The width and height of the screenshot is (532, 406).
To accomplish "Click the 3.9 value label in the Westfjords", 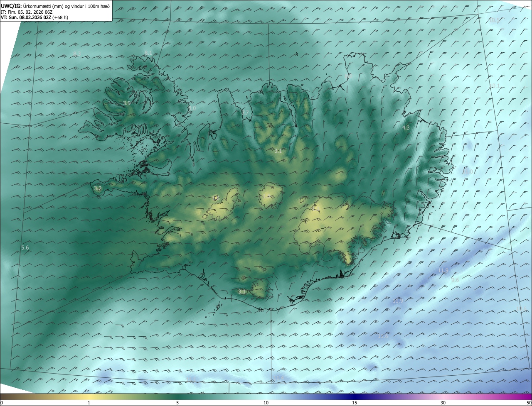I will pos(127,103).
